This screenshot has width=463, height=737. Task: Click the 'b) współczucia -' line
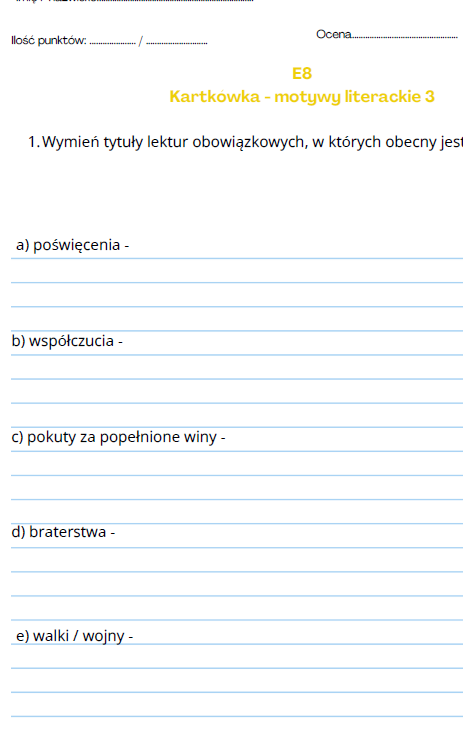tap(67, 341)
